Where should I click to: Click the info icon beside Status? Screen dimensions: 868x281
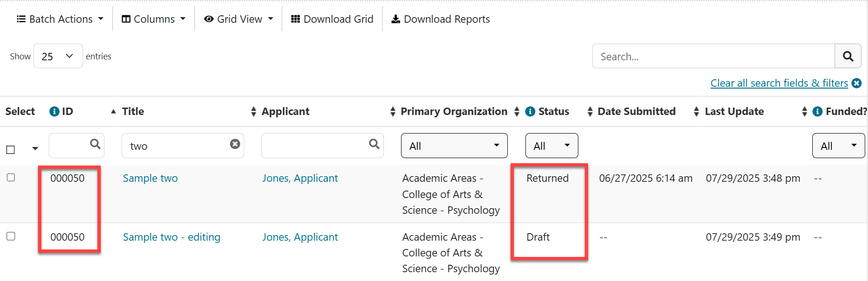pyautogui.click(x=530, y=111)
